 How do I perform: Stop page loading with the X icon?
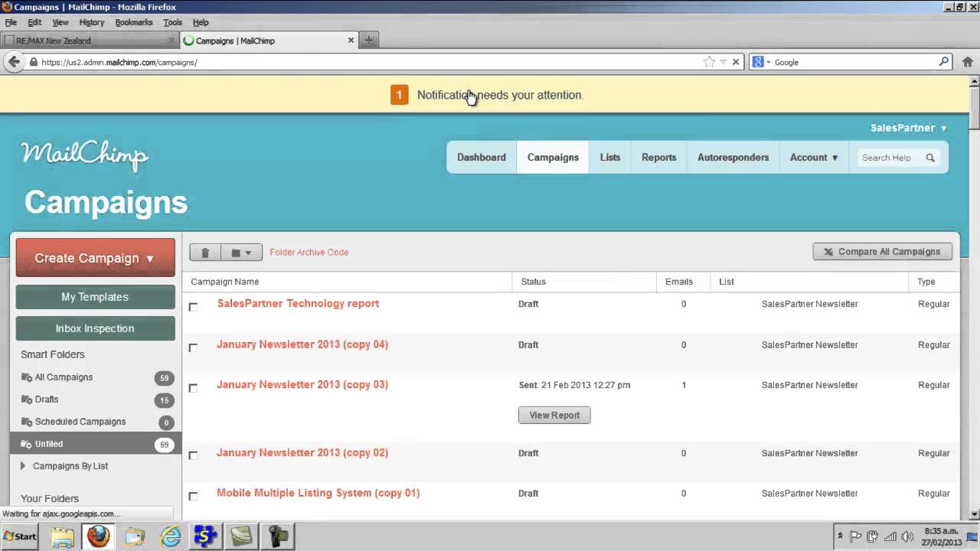(736, 62)
